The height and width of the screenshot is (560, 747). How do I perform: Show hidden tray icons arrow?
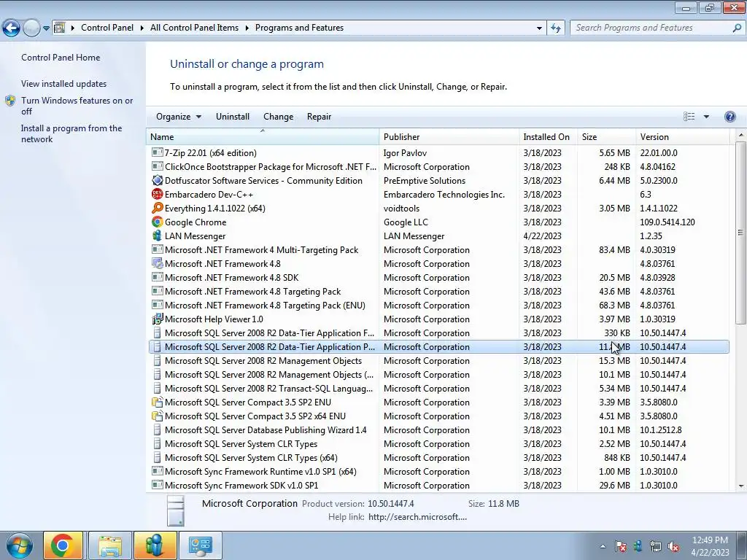pos(603,546)
